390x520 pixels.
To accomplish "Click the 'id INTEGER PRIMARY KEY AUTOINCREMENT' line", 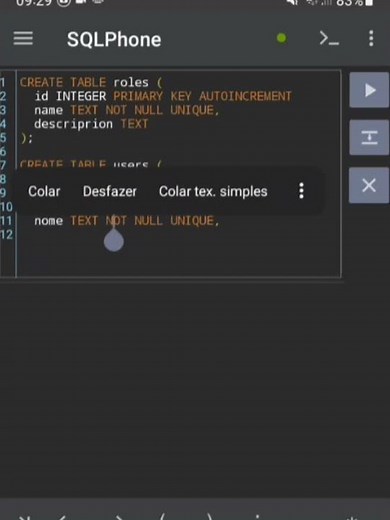I will [x=163, y=96].
